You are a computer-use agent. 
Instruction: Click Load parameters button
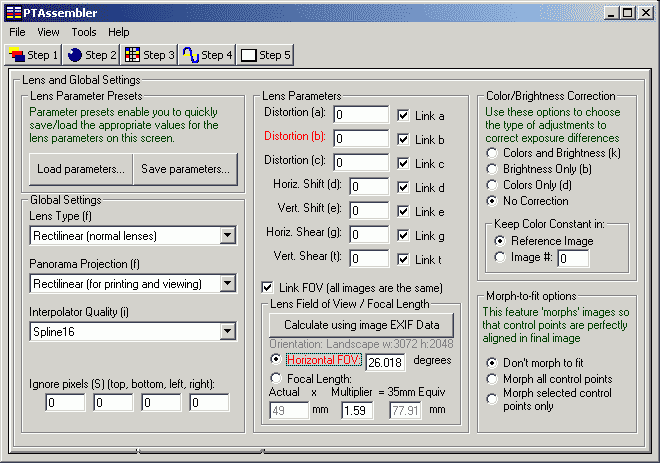coord(81,169)
